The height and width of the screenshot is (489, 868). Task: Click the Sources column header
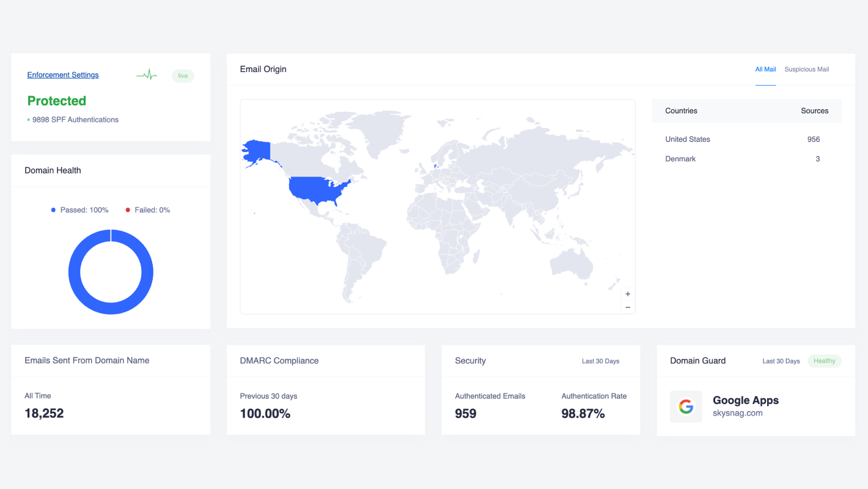click(814, 111)
